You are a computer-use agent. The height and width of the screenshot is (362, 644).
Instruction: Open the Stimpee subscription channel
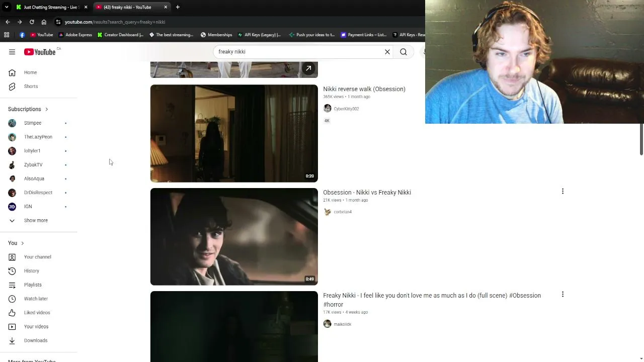33,123
